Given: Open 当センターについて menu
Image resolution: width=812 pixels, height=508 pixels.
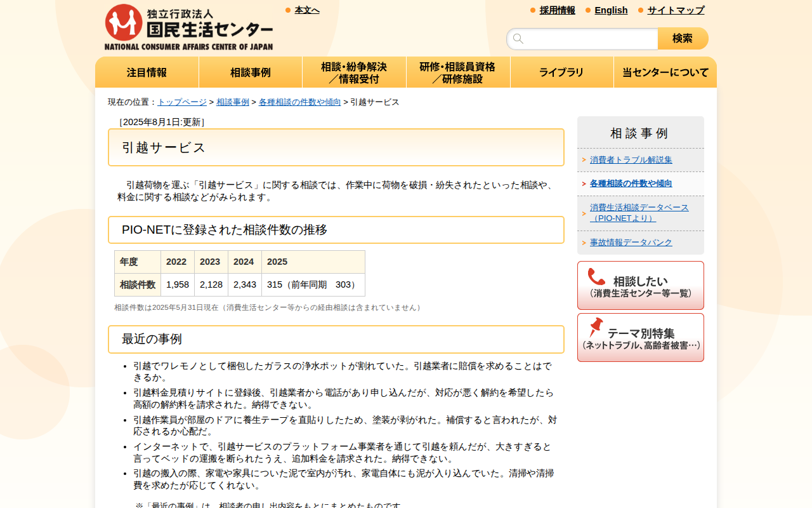Looking at the screenshot, I should click(665, 72).
